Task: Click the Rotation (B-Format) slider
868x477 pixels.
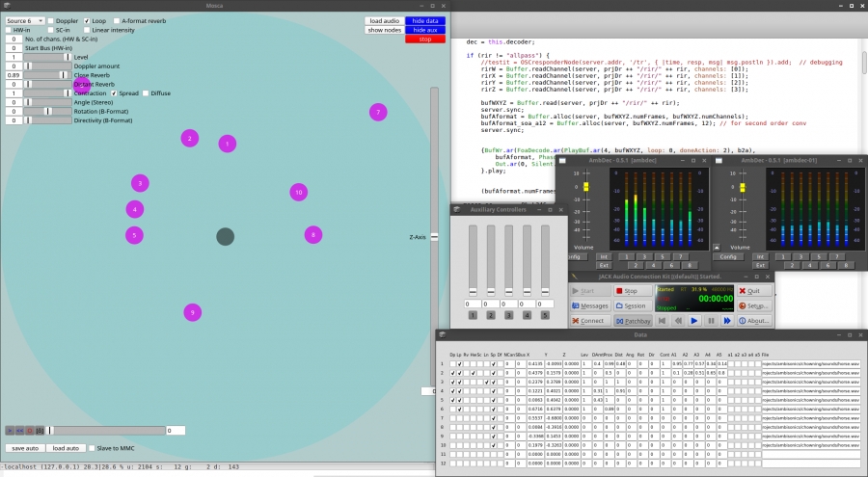Action: pyautogui.click(x=47, y=111)
